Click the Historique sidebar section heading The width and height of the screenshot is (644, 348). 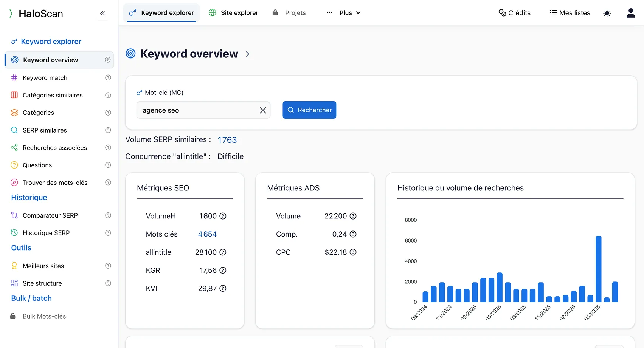(29, 198)
